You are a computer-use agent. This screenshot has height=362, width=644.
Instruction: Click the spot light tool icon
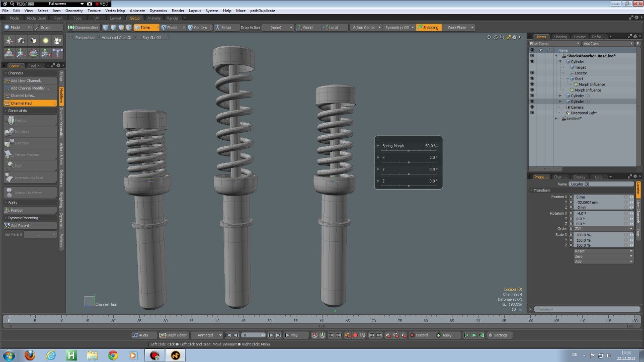pyautogui.click(x=33, y=41)
